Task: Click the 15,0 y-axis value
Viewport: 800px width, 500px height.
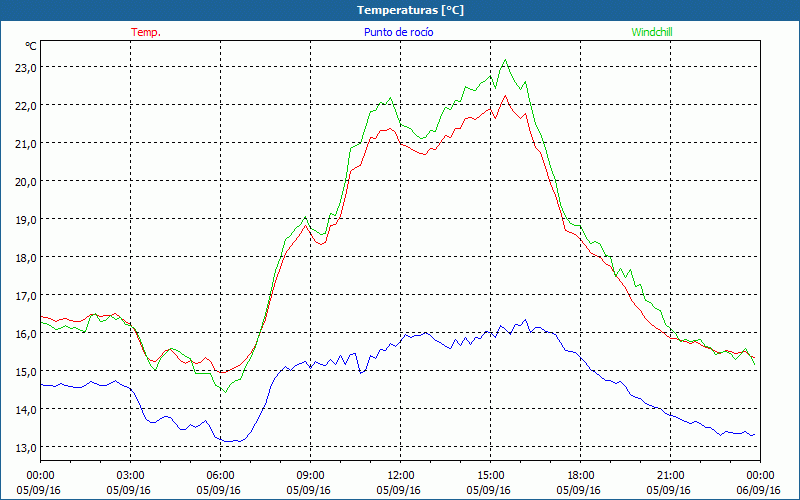Action: click(26, 371)
